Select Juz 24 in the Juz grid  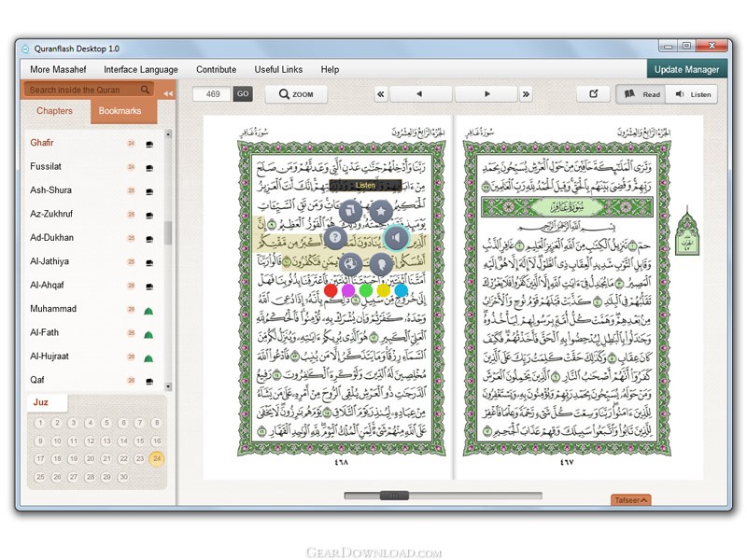tap(156, 458)
